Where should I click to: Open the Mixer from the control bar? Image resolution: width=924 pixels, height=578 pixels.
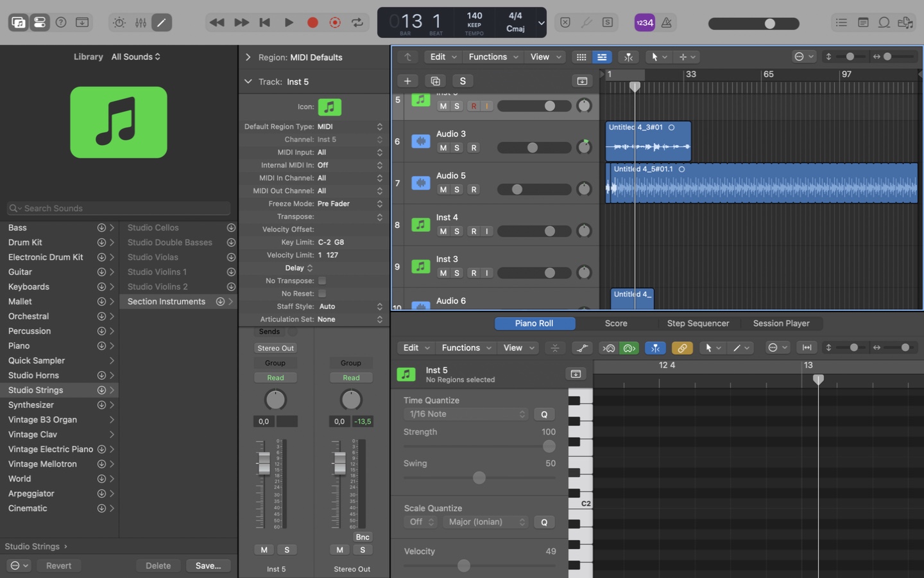pyautogui.click(x=141, y=22)
